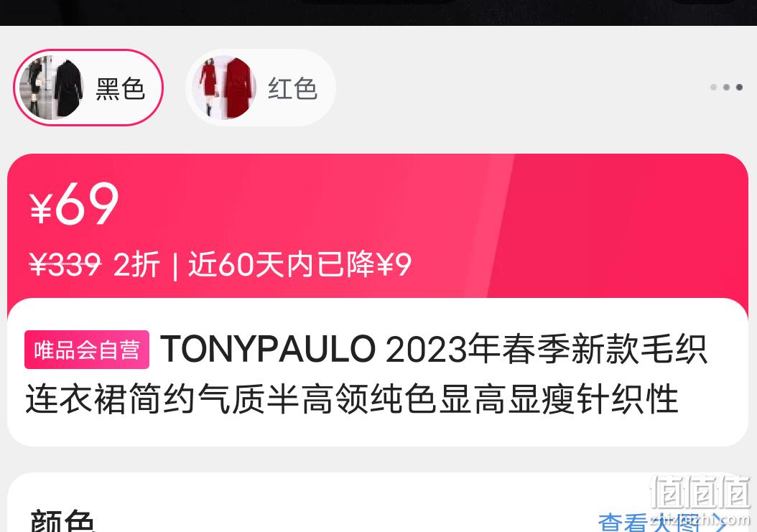
Task: Select the 黑色 color option
Action: point(88,88)
